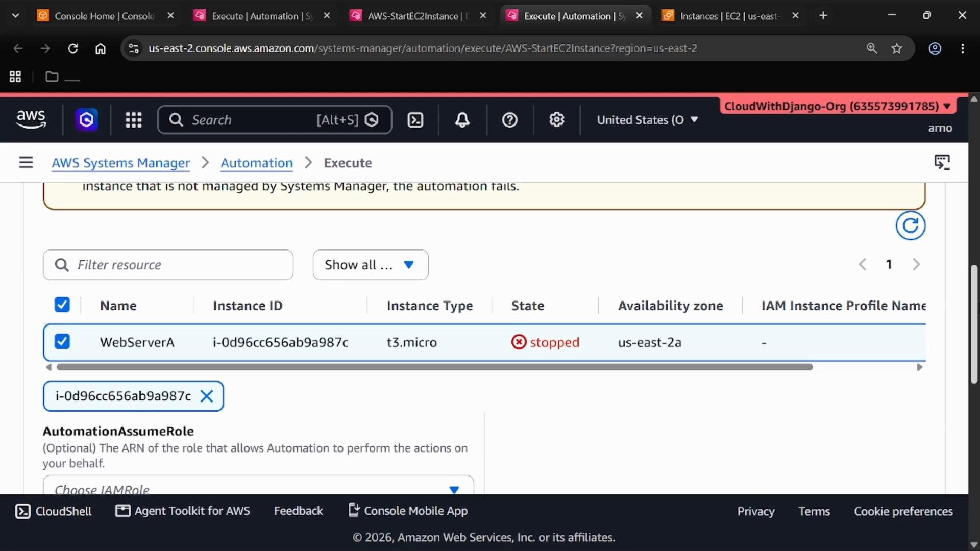Reload the browser page

tap(73, 48)
